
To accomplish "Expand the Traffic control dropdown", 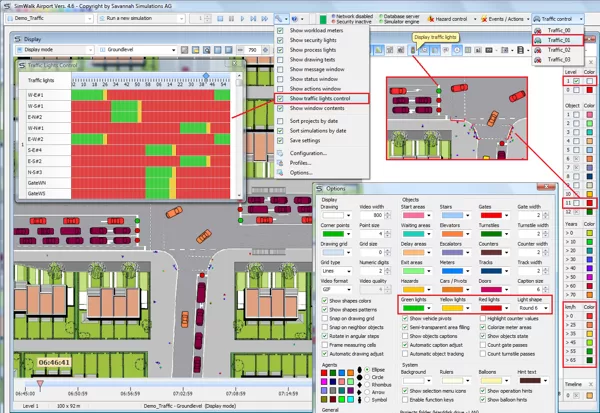I will [581, 19].
